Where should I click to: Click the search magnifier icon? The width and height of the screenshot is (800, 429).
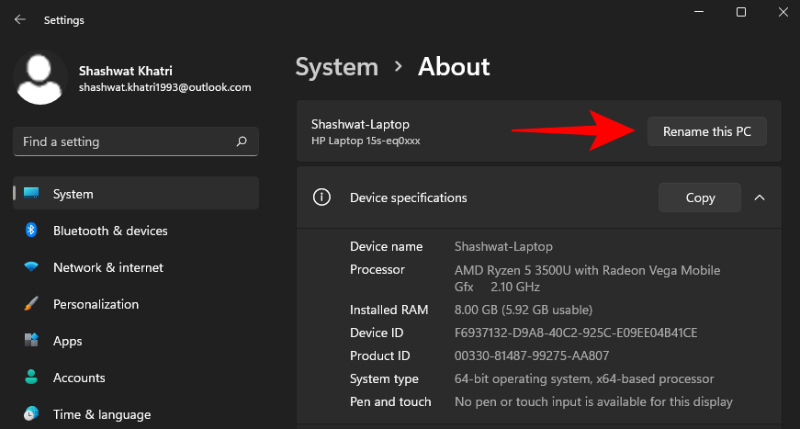pyautogui.click(x=241, y=142)
